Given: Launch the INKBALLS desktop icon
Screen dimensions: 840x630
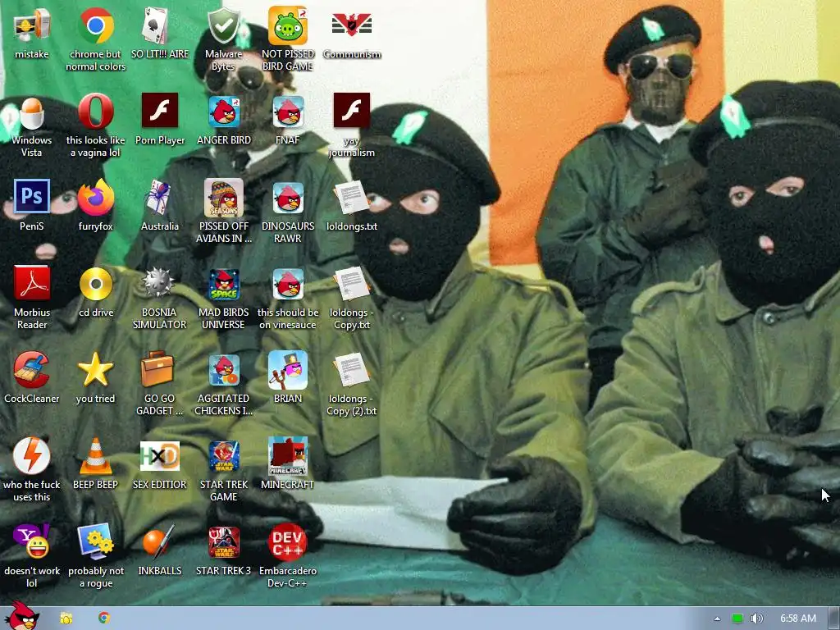Looking at the screenshot, I should [158, 541].
